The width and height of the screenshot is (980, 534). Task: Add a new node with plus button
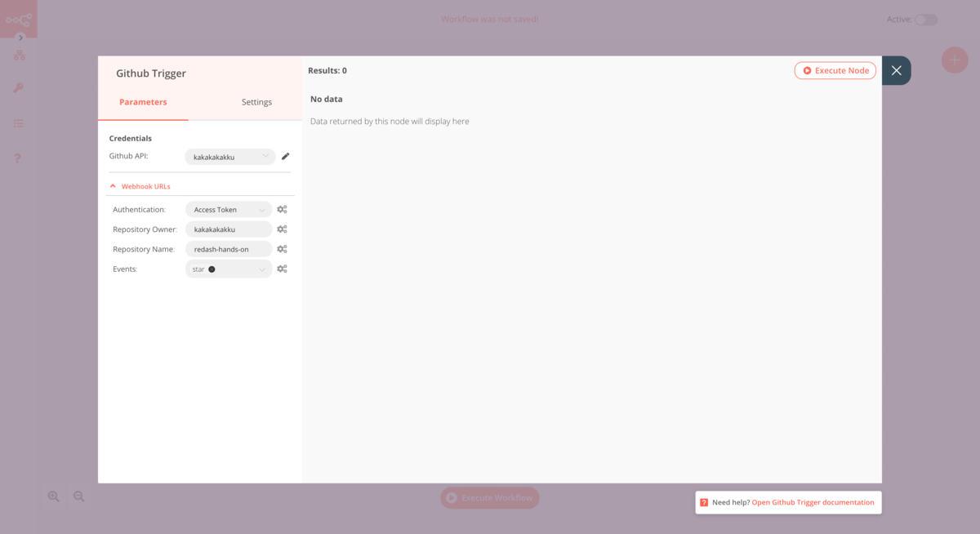(955, 60)
